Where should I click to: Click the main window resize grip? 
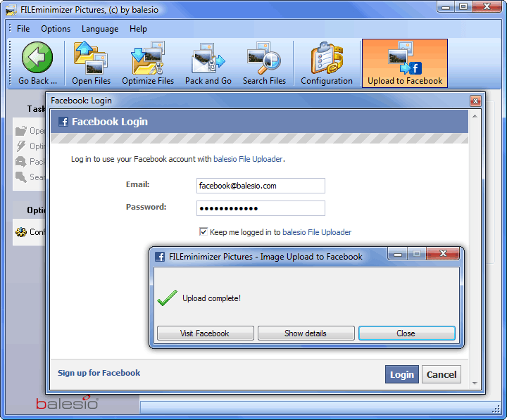(x=496, y=409)
